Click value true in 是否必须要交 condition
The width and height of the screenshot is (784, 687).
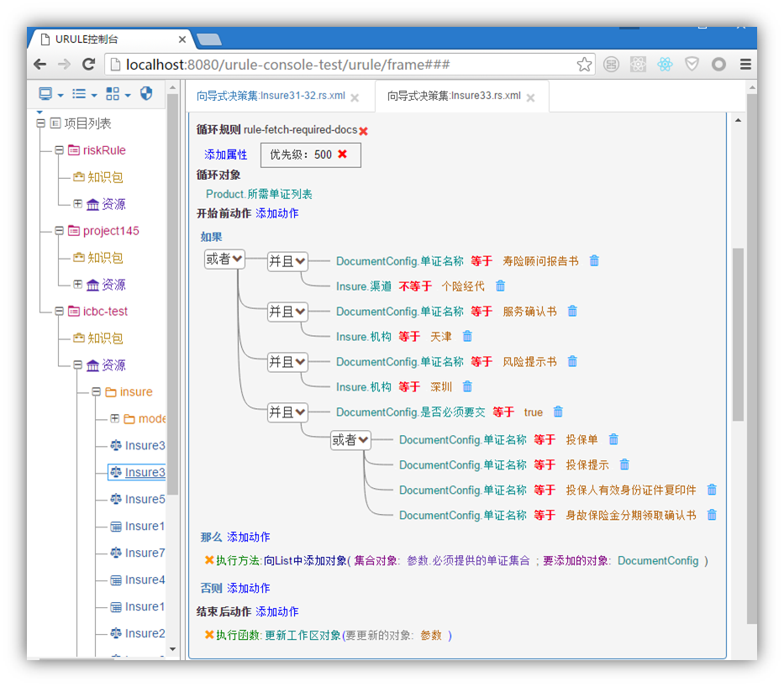coord(533,412)
